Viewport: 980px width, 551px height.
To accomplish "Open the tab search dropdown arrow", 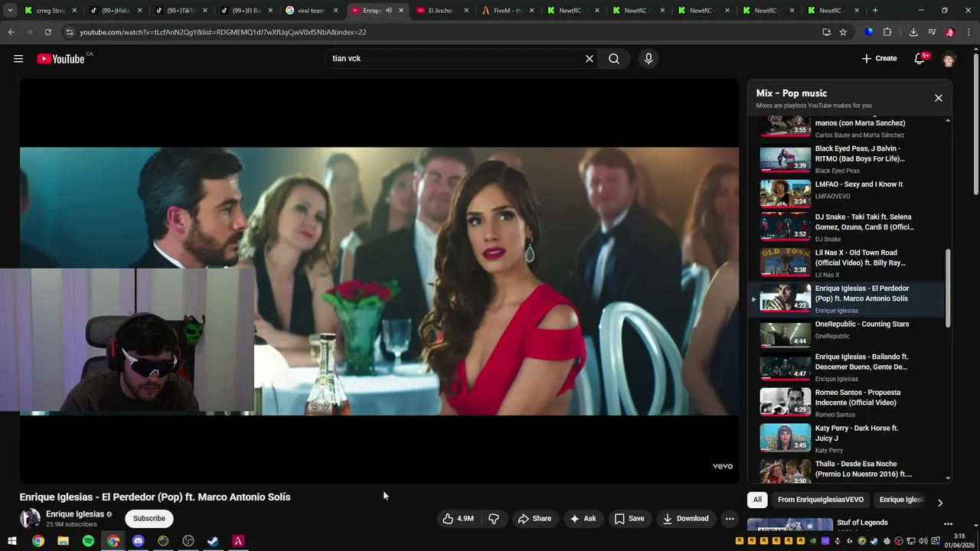I will point(10,11).
